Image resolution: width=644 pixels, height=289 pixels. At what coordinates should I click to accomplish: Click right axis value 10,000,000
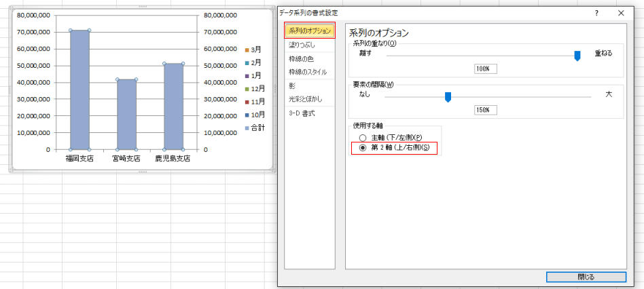(221, 133)
